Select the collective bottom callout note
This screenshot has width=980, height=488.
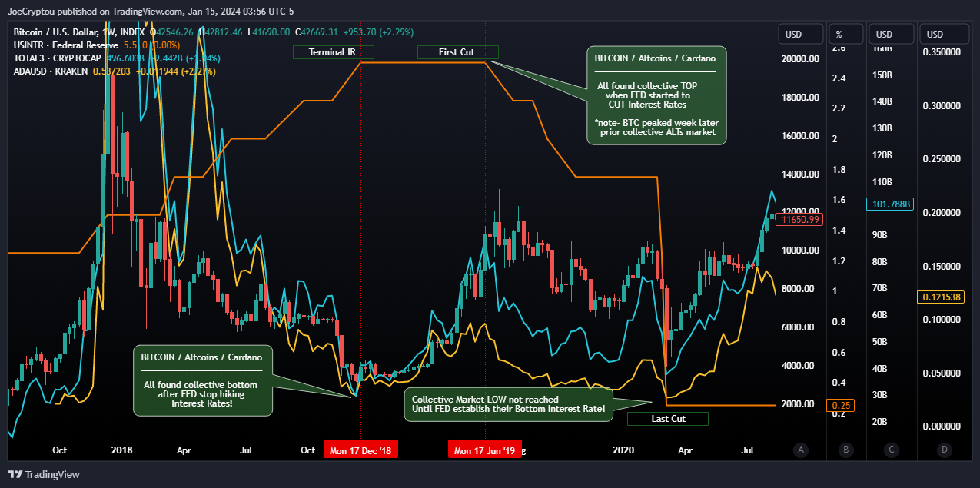pyautogui.click(x=202, y=380)
